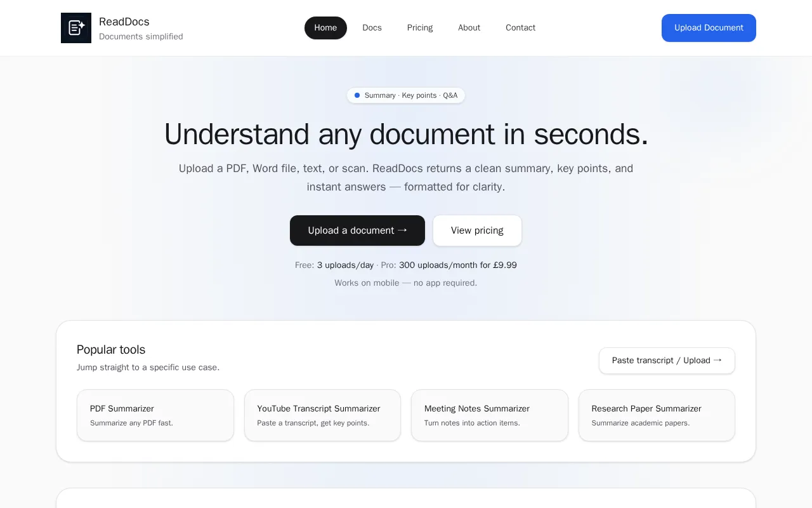Open the Pricing nav item

point(420,28)
